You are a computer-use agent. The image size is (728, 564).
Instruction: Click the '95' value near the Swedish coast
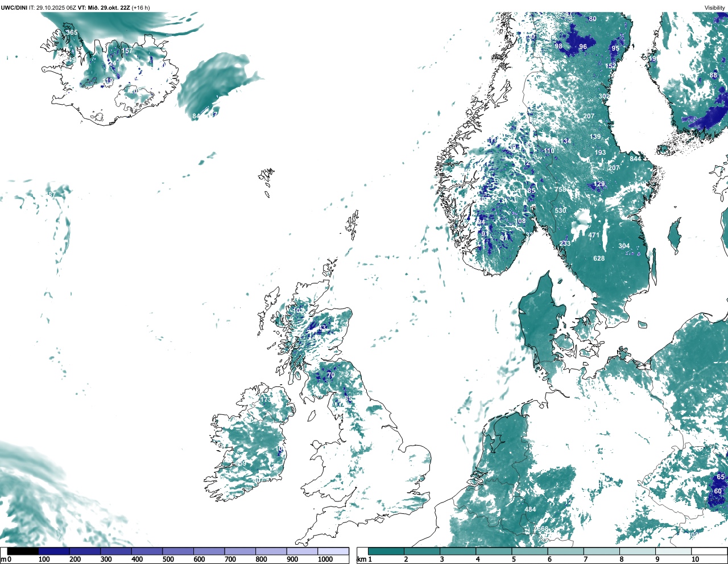(x=615, y=49)
